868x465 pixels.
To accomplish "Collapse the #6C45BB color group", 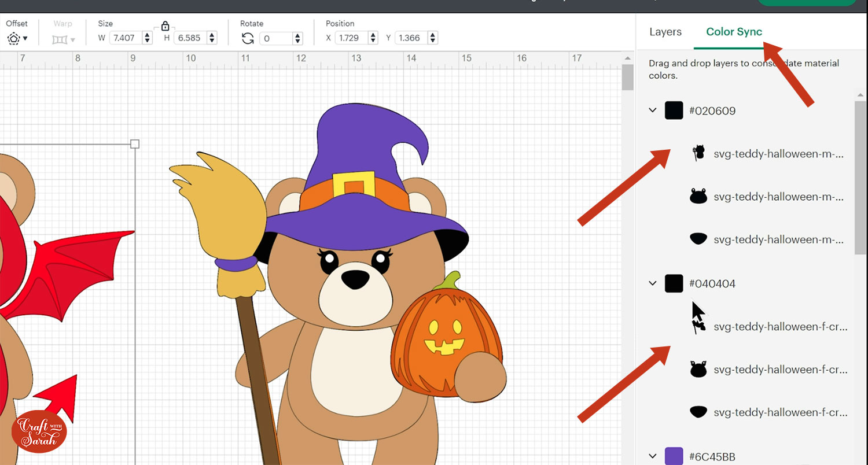I will click(653, 456).
